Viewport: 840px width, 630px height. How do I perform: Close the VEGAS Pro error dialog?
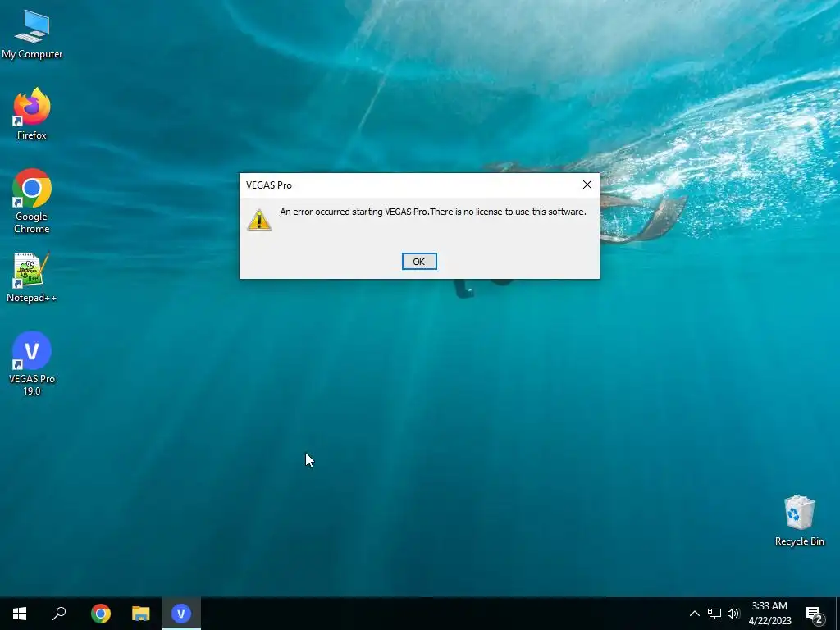point(587,185)
